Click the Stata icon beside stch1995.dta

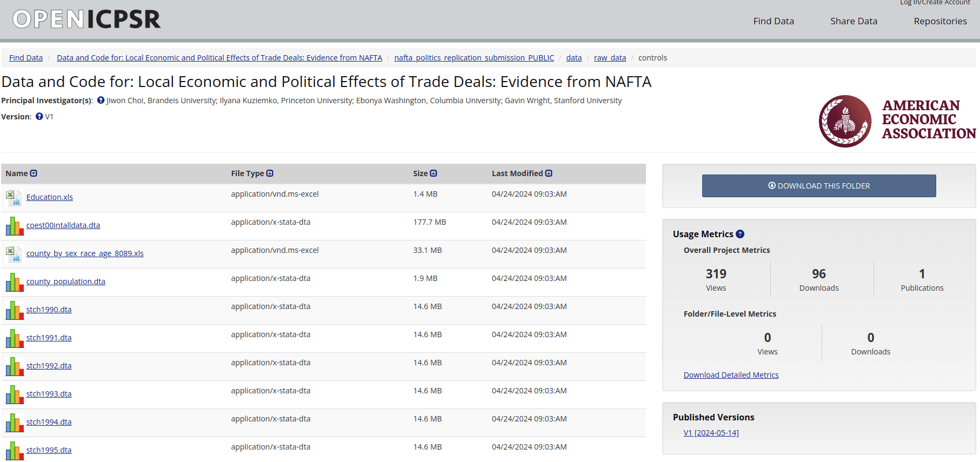pos(15,451)
